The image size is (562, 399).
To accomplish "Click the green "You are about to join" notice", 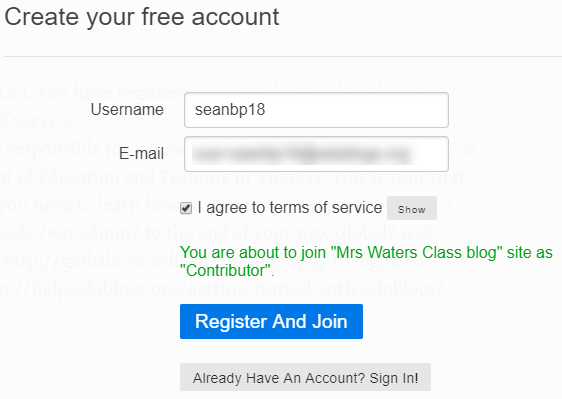I will (366, 262).
